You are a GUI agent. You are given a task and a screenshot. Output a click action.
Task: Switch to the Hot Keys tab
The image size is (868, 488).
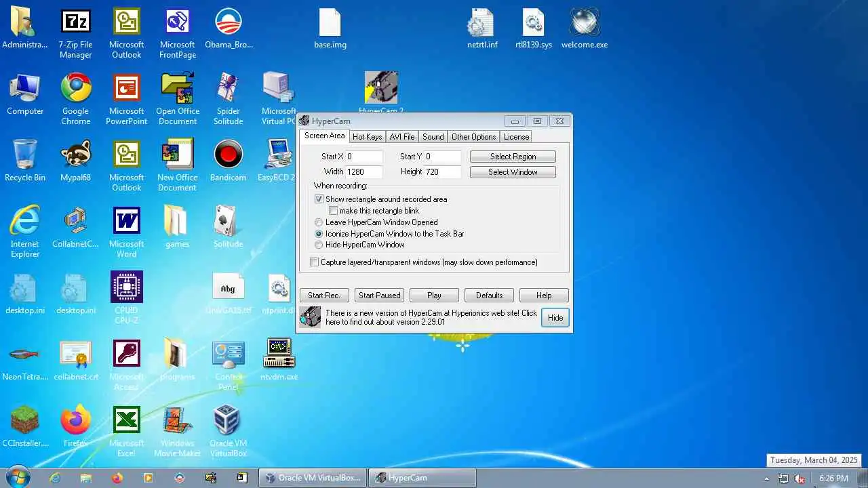367,137
